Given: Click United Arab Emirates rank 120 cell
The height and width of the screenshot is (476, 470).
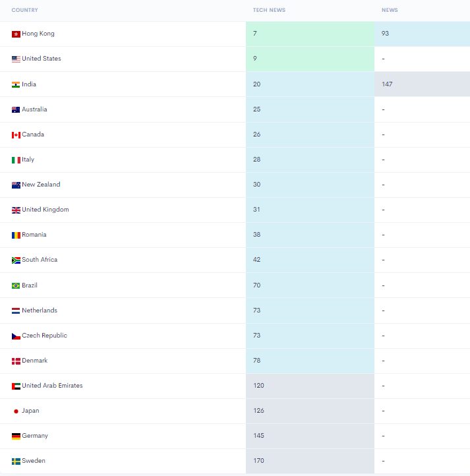Looking at the screenshot, I should tap(310, 386).
